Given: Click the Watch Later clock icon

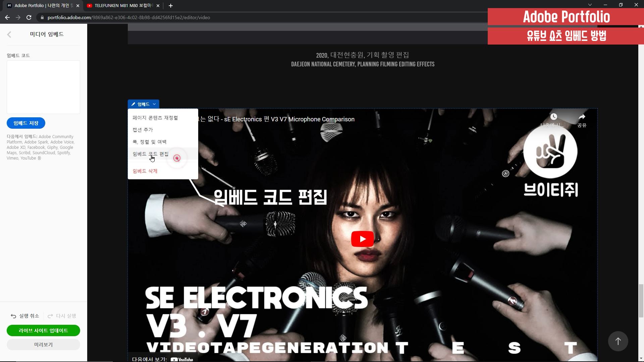Looking at the screenshot, I should tap(553, 117).
